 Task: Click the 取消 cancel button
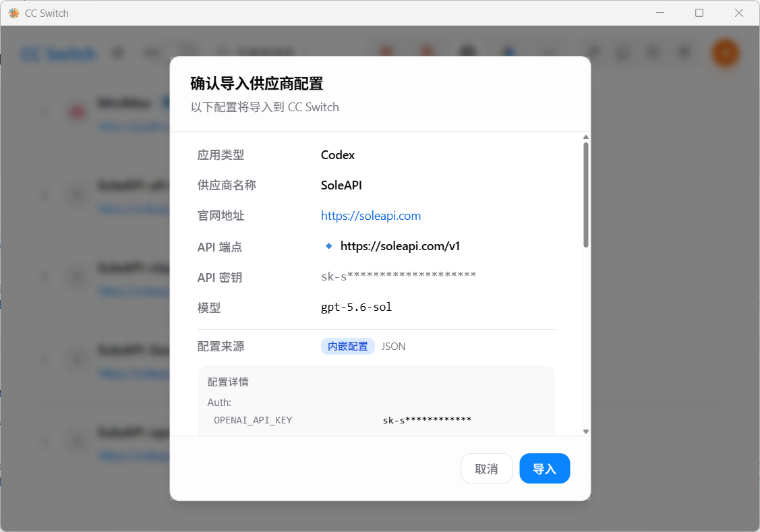[x=486, y=468]
